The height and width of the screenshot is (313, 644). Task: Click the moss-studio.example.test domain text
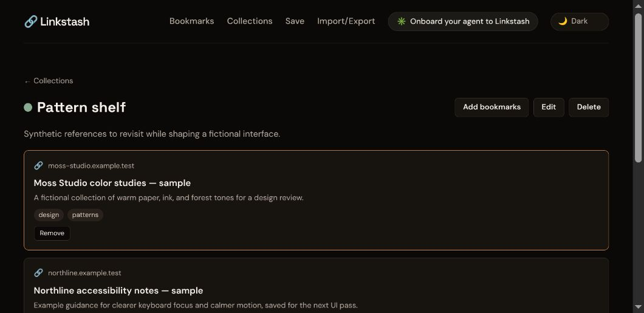[91, 166]
